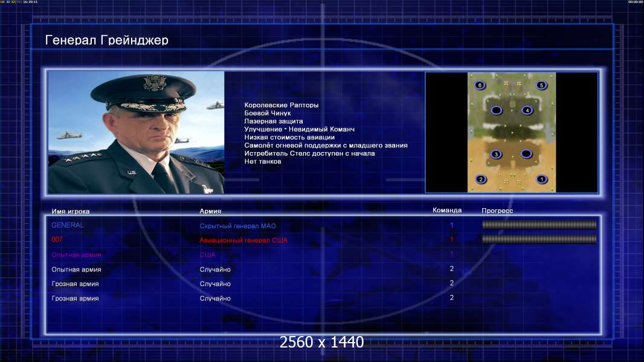Click the unnumbered marker beside marker 3

pyautogui.click(x=526, y=154)
